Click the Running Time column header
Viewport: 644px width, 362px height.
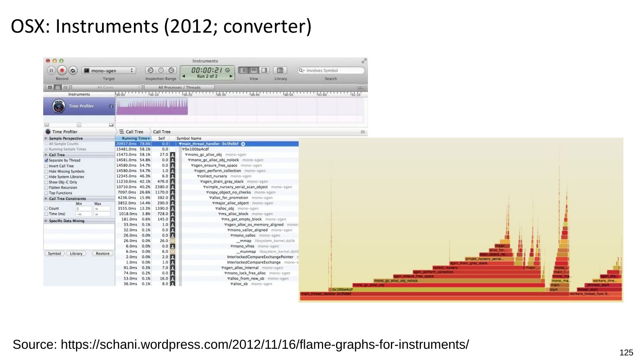point(135,138)
